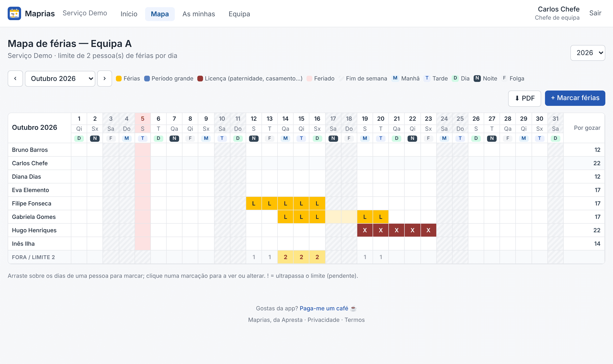Click the Maprias calendar logo icon
This screenshot has height=364, width=613.
click(14, 13)
